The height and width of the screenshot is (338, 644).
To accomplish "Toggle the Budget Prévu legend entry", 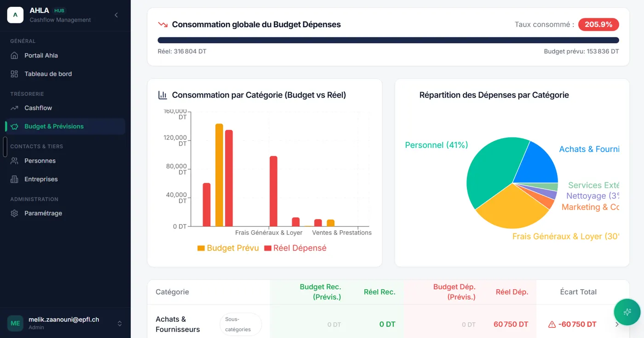I will click(228, 248).
